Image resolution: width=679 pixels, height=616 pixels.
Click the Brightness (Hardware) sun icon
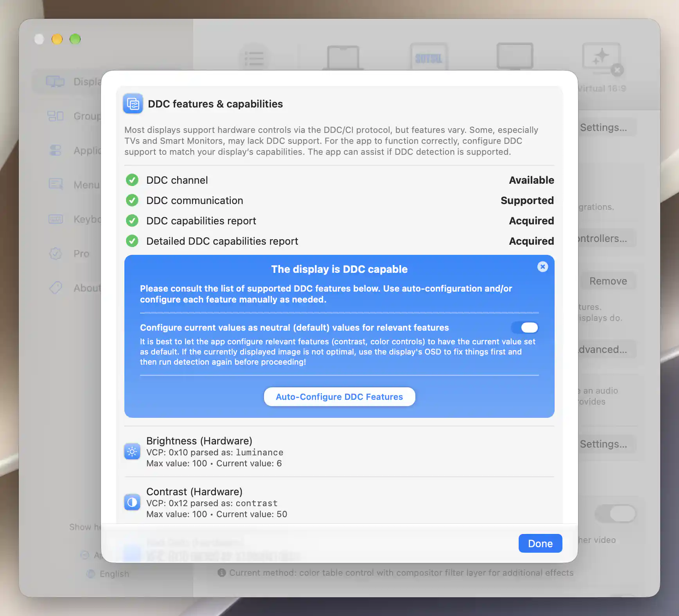coord(132,452)
